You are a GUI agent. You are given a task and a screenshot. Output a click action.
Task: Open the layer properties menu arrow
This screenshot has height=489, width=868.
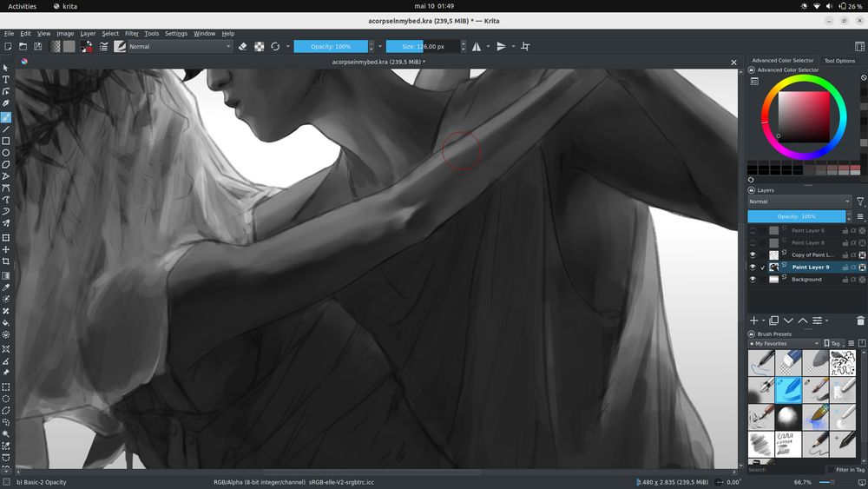(827, 320)
